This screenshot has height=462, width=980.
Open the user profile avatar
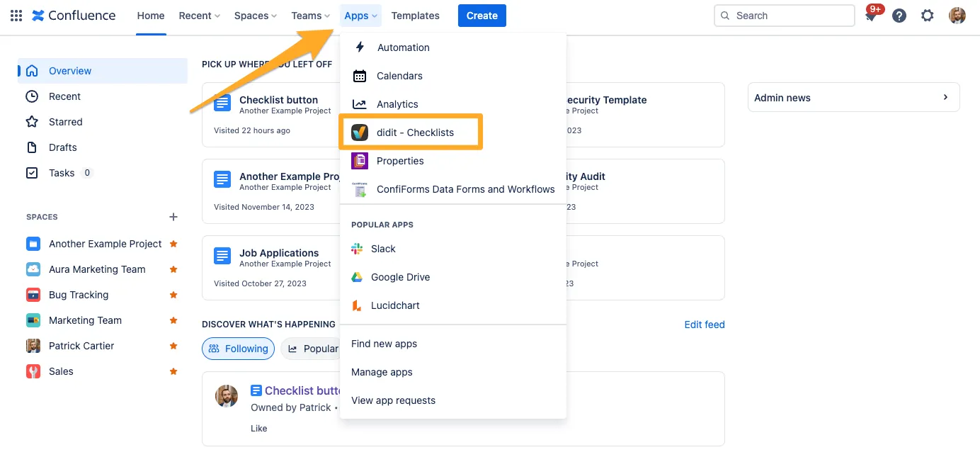click(x=957, y=16)
